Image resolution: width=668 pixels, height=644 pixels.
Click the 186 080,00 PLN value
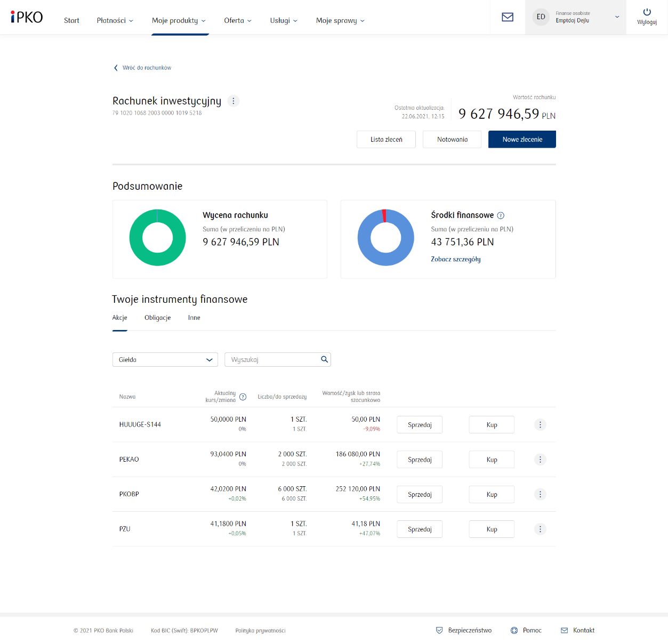click(x=358, y=454)
